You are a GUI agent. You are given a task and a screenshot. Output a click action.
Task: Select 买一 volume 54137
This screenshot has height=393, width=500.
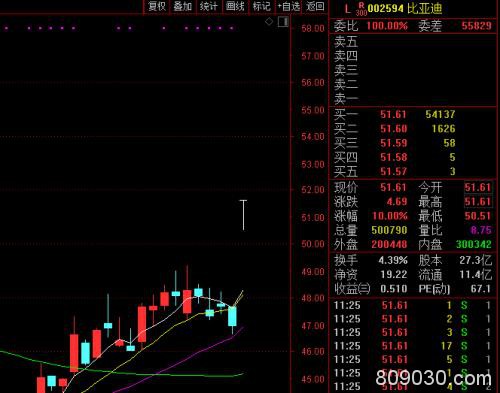click(440, 114)
